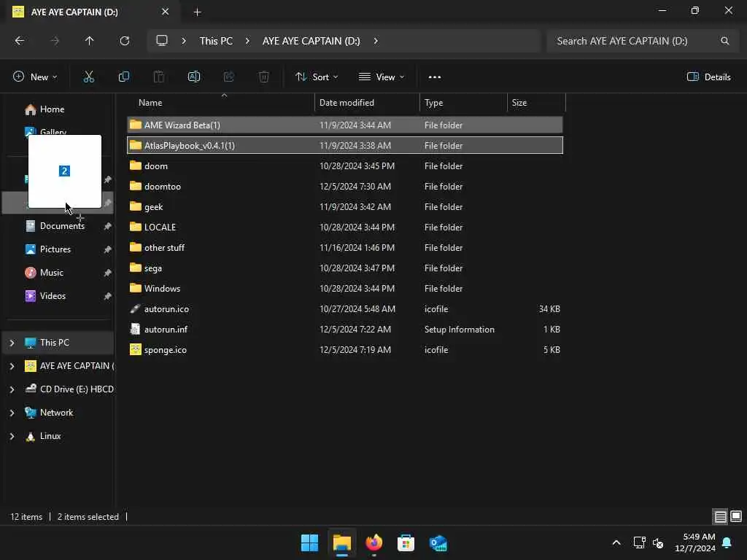Screen dimensions: 747x560
Task: Select the LOCALE folder
Action: pyautogui.click(x=345, y=227)
